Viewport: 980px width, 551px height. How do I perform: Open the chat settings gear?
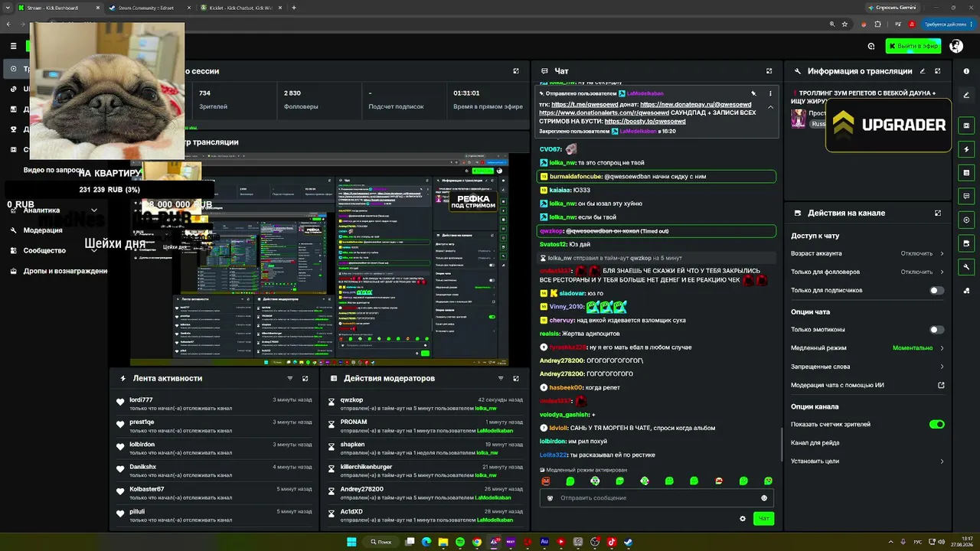coord(742,518)
